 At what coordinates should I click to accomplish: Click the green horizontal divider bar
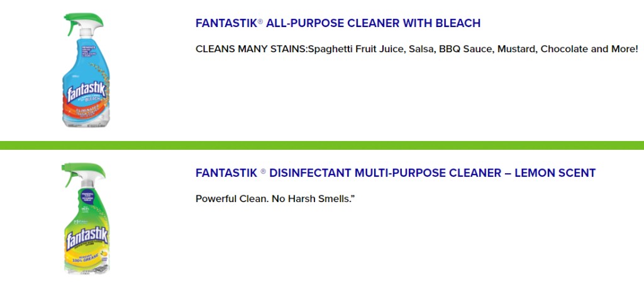point(322,145)
